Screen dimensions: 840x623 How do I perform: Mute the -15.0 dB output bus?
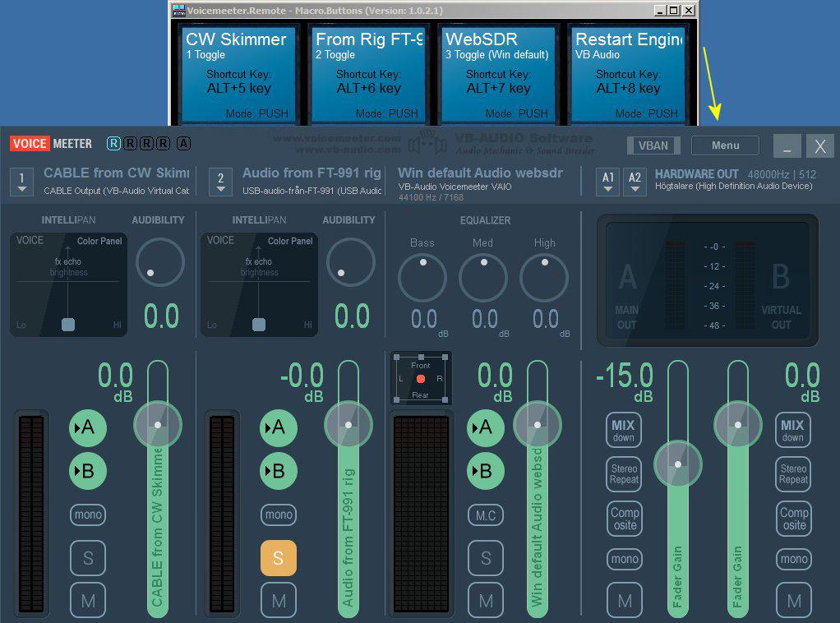point(625,601)
